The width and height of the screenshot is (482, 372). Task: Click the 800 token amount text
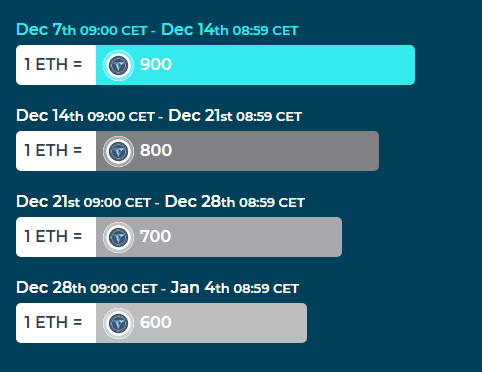(x=156, y=150)
